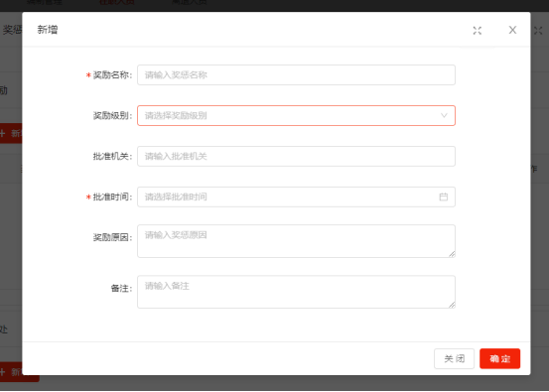549x392 pixels.
Task: Click the fullscreen icon behind the dialog
Action: pyautogui.click(x=538, y=31)
